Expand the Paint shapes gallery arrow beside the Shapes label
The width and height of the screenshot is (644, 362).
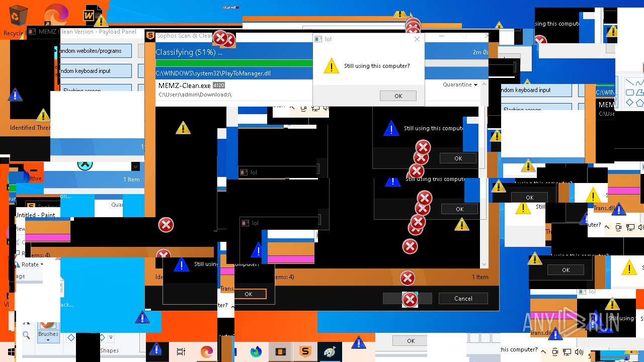point(111,338)
